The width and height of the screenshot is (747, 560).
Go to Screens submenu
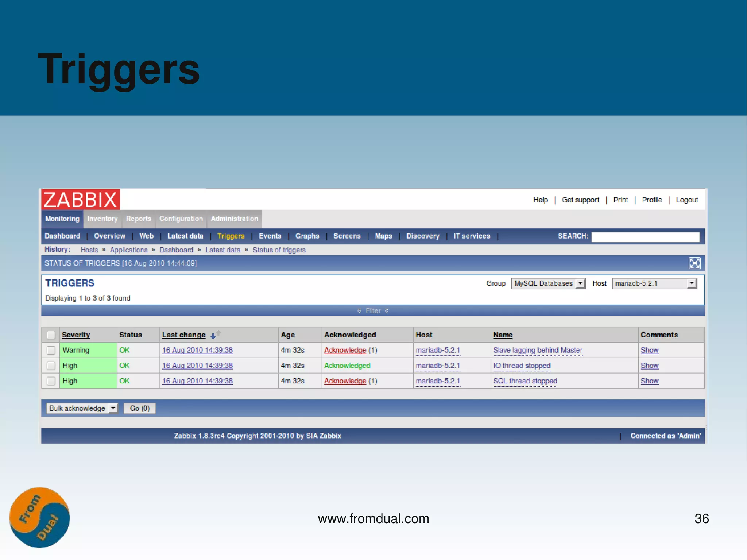(347, 236)
